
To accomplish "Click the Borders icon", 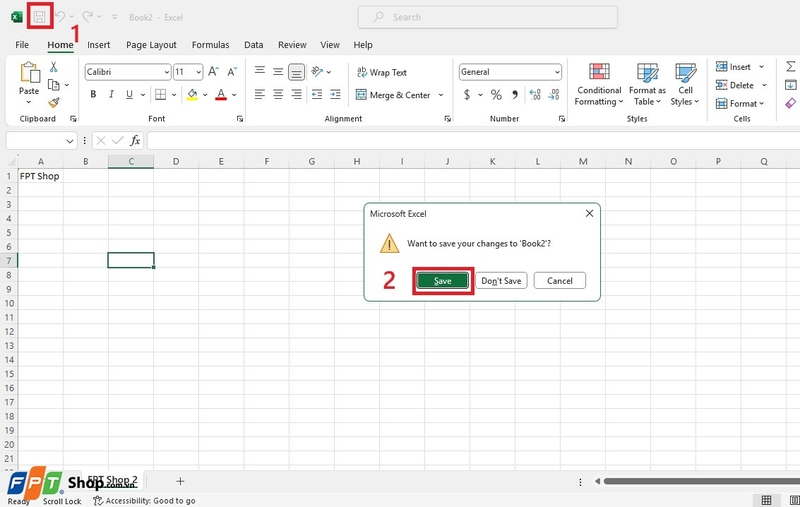I will 161,94.
